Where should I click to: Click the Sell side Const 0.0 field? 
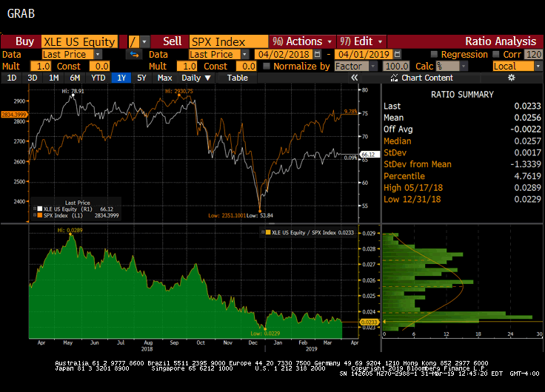247,67
